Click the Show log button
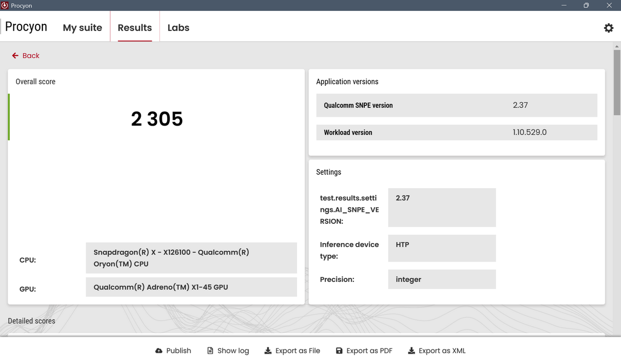Image resolution: width=621 pixels, height=364 pixels. (228, 351)
